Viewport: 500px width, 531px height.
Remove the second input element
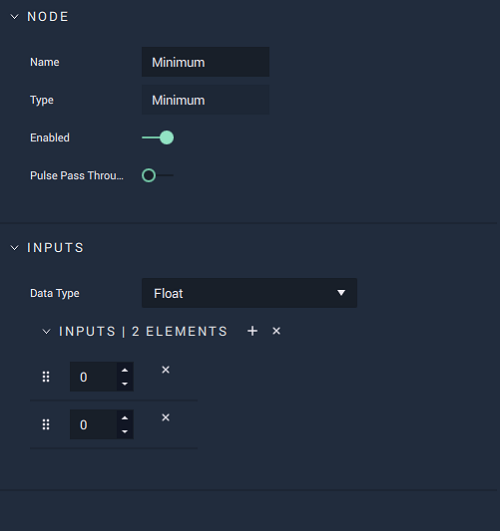166,418
